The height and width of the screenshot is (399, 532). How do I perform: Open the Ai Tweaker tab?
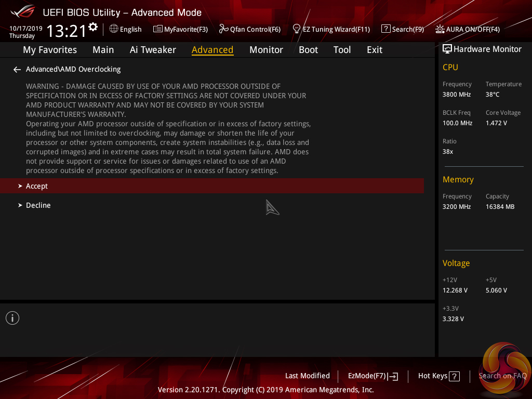[153, 50]
